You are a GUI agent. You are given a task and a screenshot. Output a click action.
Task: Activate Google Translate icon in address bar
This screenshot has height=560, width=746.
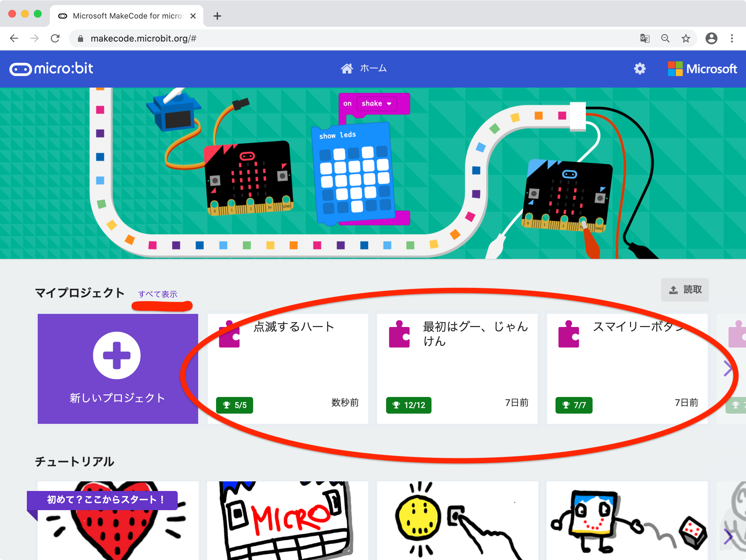644,38
